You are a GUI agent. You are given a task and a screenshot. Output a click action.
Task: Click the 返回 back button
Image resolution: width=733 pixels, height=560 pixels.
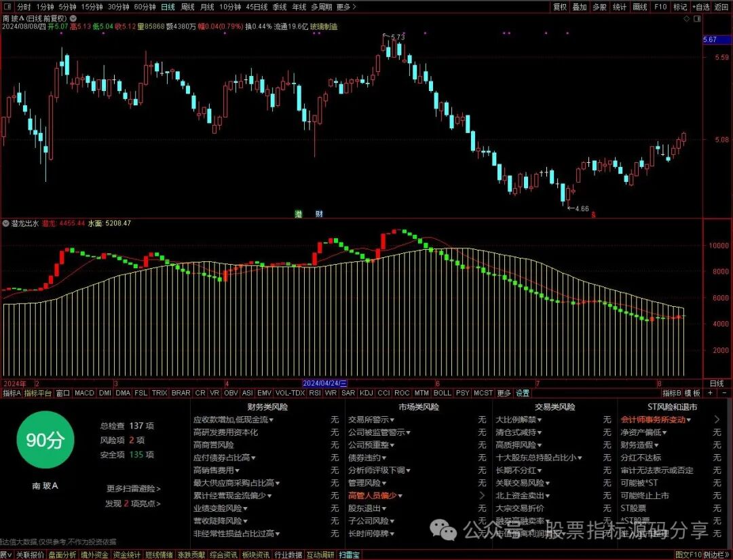pos(721,7)
